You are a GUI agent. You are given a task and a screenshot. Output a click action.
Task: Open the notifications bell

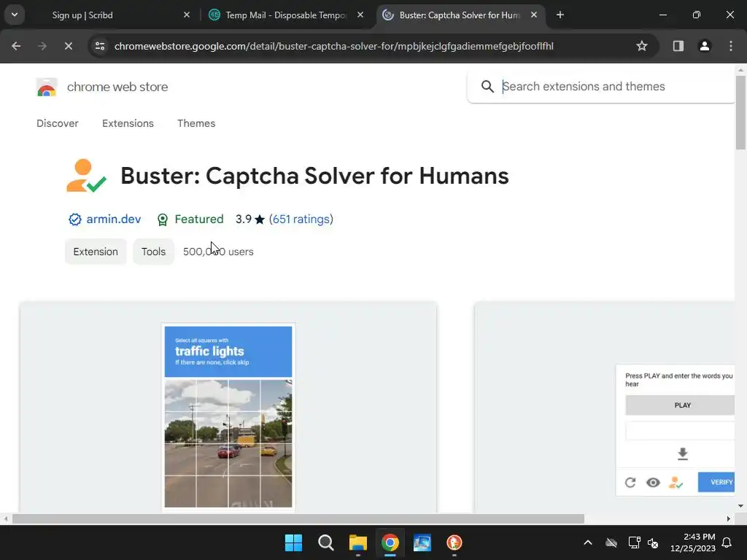(727, 542)
